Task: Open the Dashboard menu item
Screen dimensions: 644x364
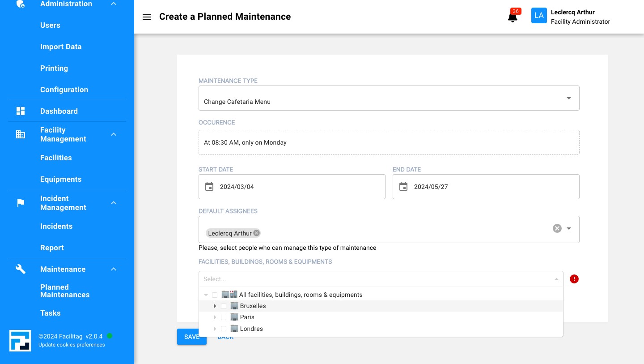Action: tap(59, 111)
